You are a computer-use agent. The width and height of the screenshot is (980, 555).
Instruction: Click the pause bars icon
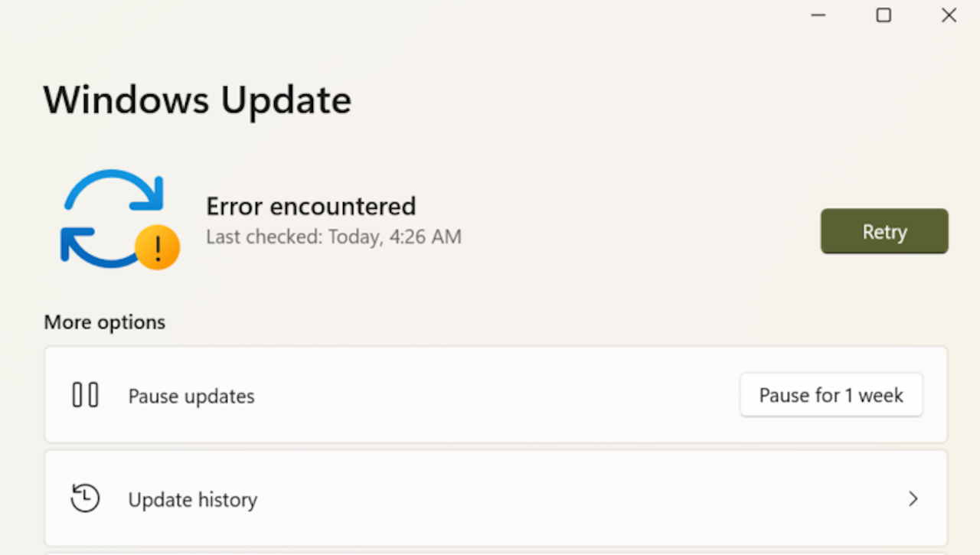pyautogui.click(x=85, y=395)
